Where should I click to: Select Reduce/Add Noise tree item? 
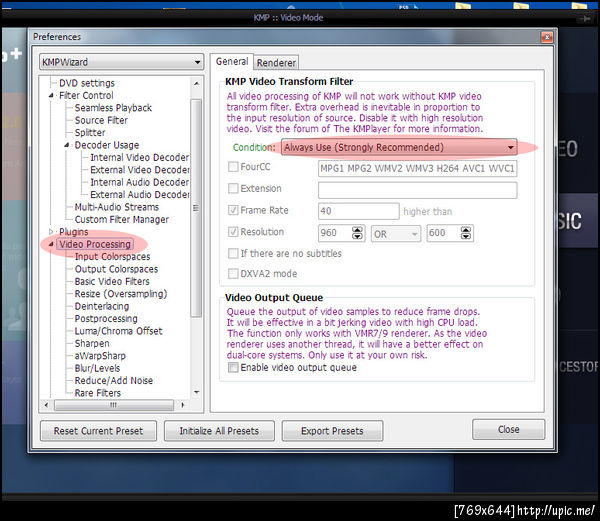point(114,381)
